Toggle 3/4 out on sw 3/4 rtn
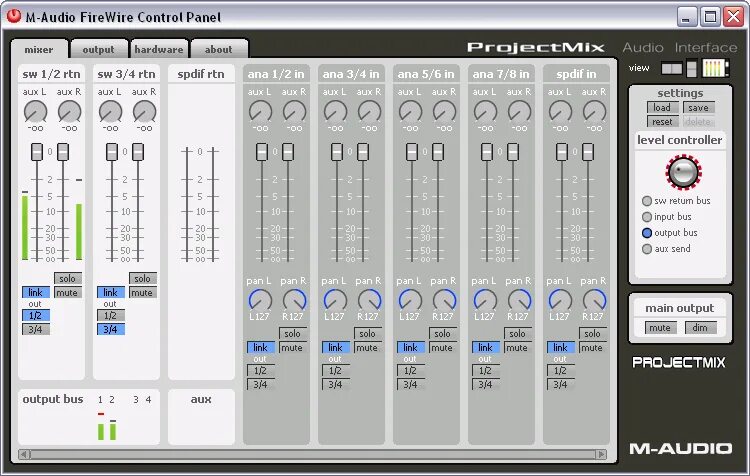 click(x=110, y=329)
